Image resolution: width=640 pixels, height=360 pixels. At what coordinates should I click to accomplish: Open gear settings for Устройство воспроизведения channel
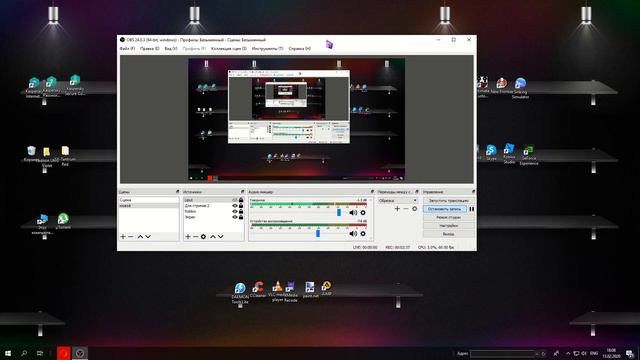click(363, 233)
